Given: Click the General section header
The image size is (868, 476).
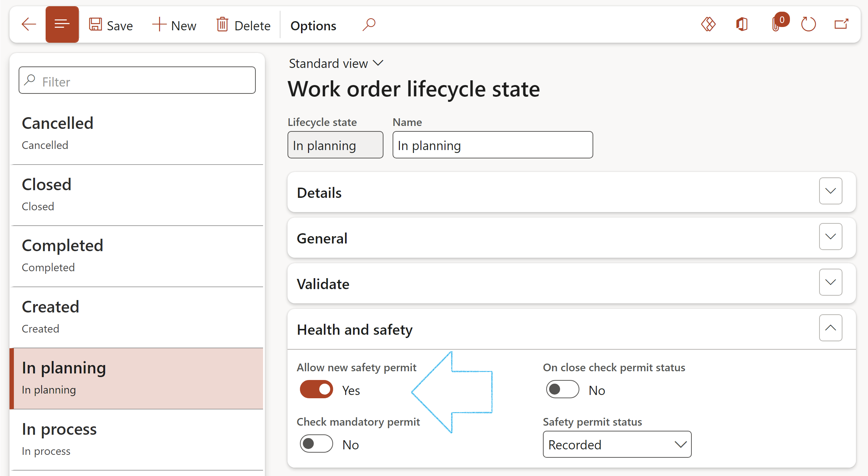Looking at the screenshot, I should [x=571, y=238].
